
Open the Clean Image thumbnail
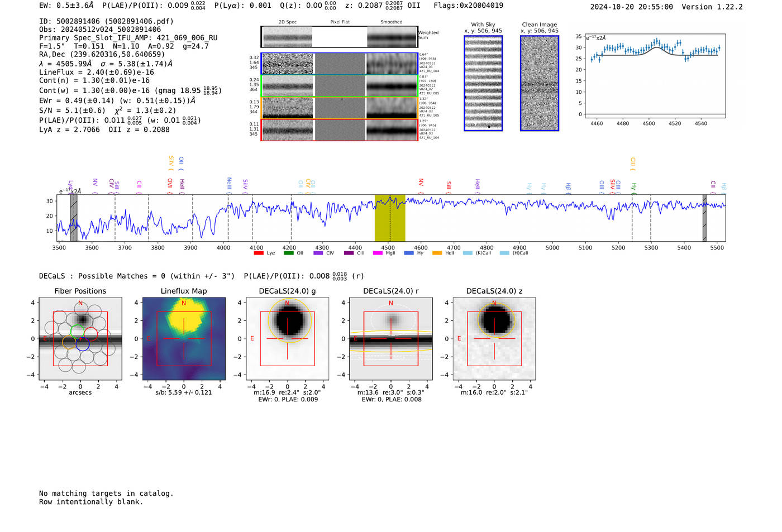pyautogui.click(x=540, y=83)
